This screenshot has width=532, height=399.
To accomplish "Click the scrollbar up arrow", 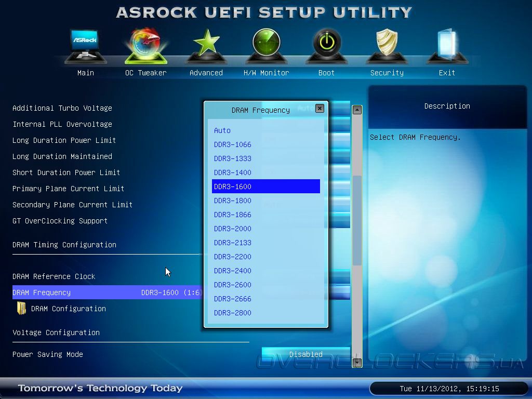I will pos(357,110).
